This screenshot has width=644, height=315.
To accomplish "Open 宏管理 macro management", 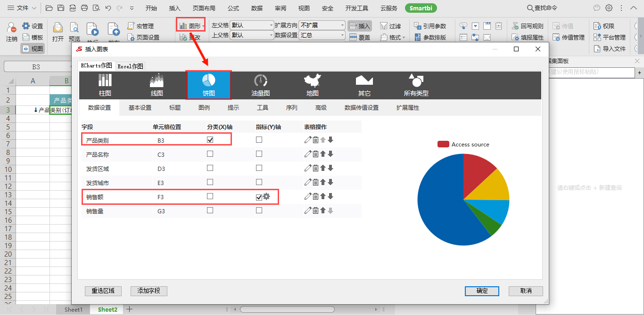I will coord(140,26).
